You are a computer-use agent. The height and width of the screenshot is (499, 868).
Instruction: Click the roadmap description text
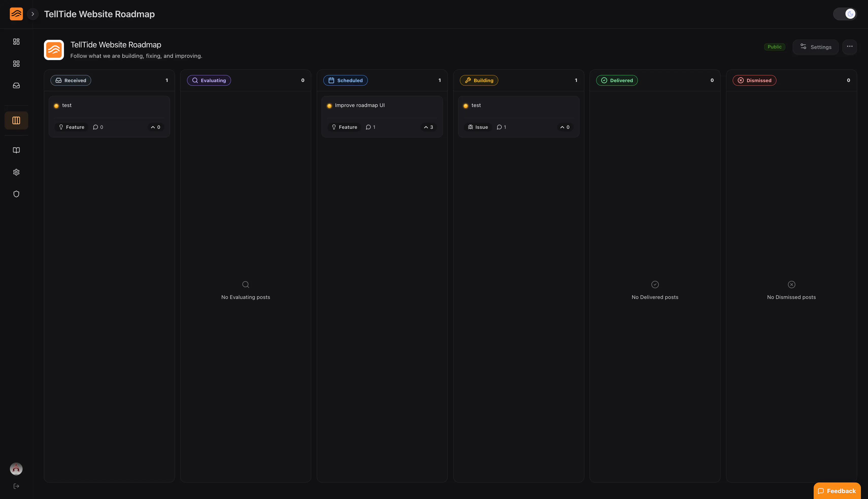[136, 56]
